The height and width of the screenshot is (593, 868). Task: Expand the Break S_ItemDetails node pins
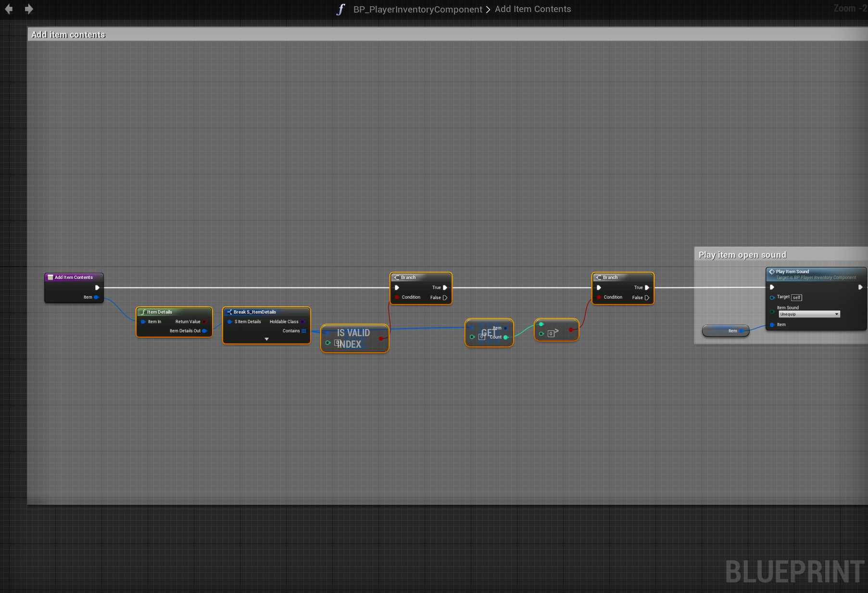point(267,339)
